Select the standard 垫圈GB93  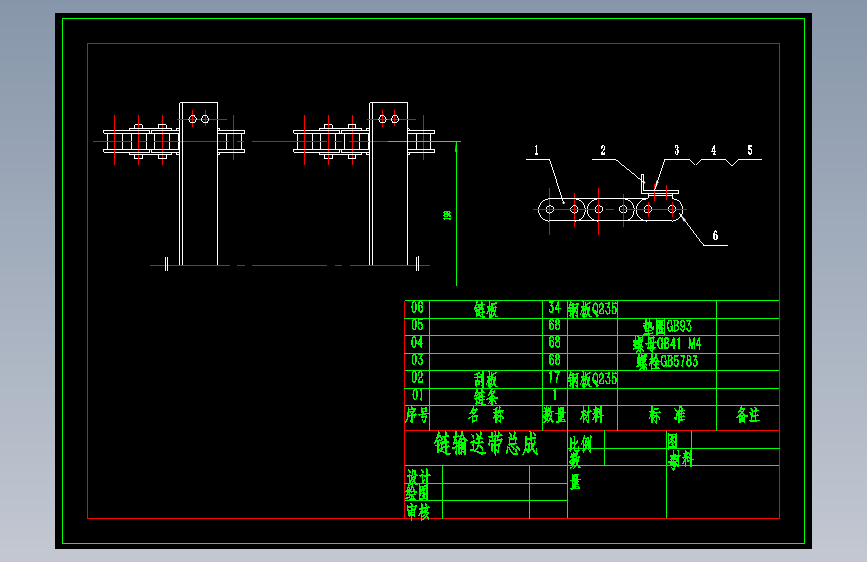click(x=667, y=326)
